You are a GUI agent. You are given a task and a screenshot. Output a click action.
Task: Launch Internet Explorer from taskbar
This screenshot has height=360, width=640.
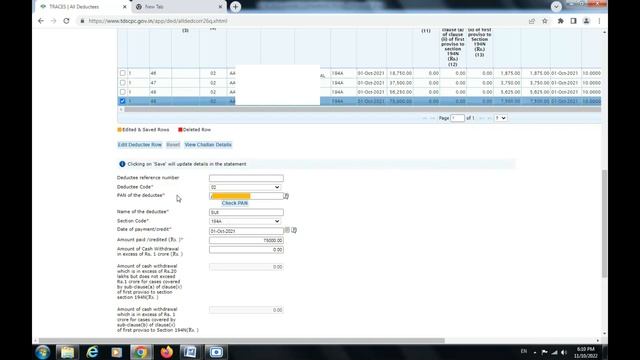click(92, 352)
